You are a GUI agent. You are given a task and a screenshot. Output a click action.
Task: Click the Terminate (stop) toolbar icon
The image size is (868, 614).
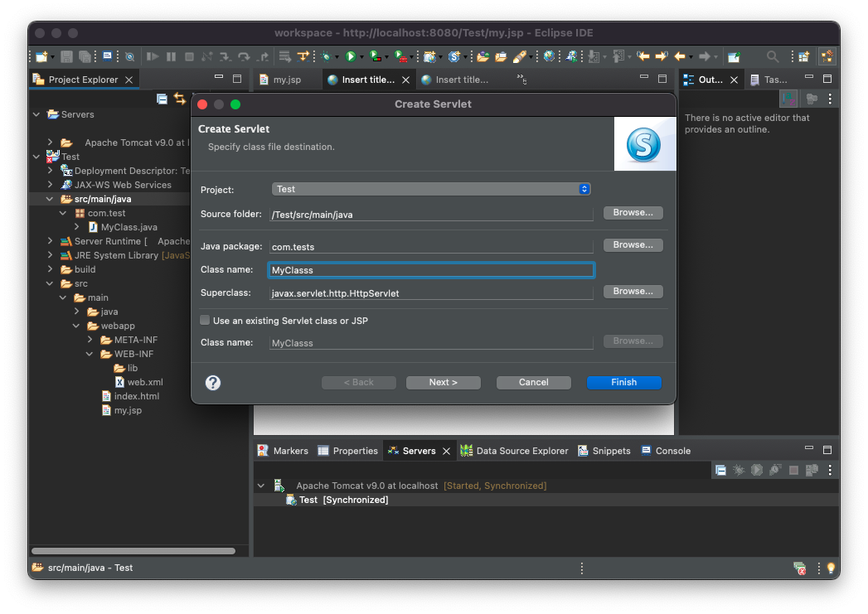(x=189, y=56)
